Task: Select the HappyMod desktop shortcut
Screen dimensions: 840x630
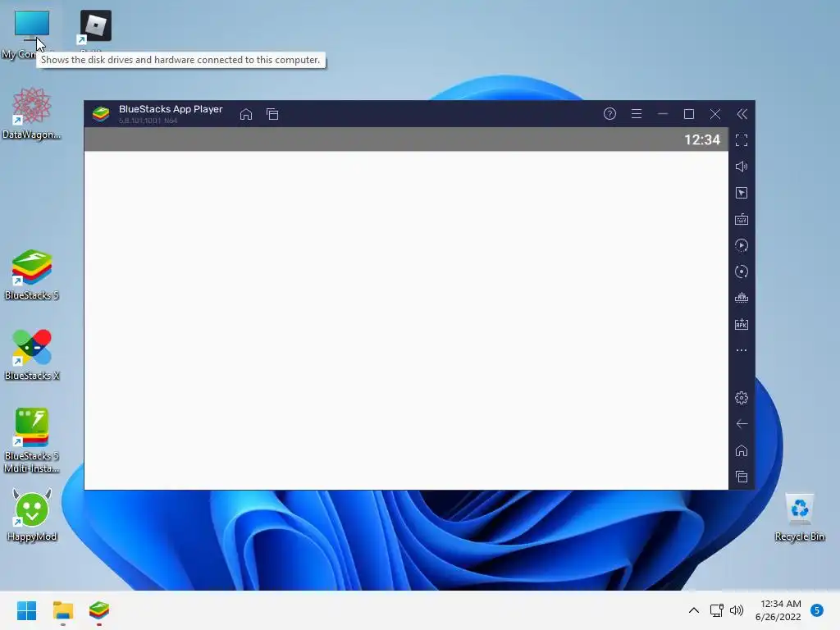Action: click(x=32, y=515)
